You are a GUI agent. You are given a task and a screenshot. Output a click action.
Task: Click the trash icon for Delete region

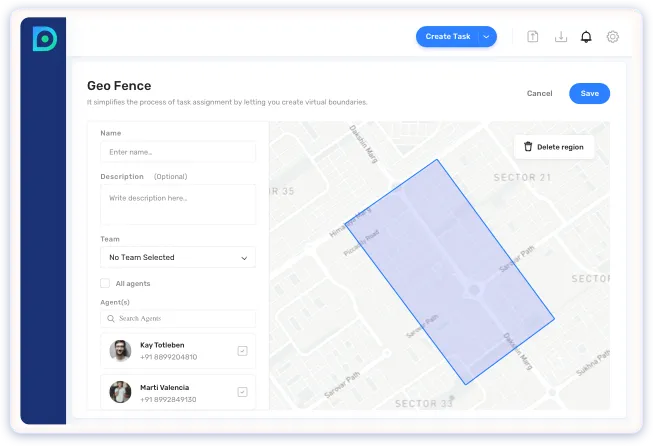coord(528,147)
